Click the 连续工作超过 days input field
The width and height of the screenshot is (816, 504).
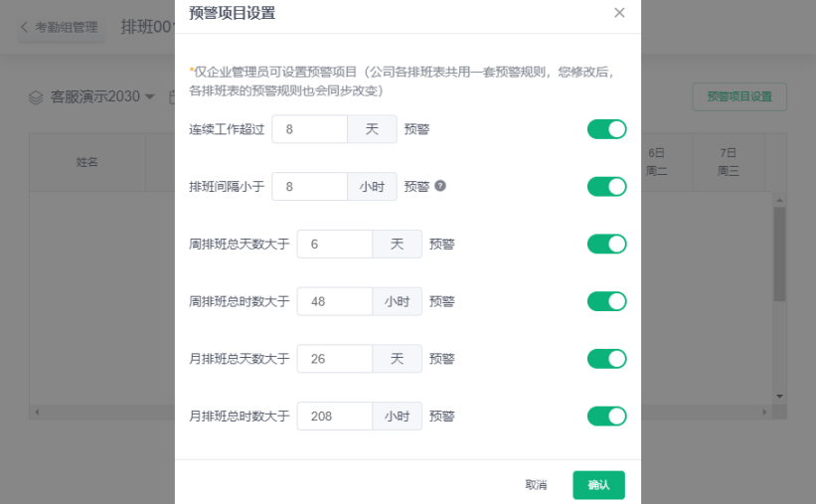[x=310, y=129]
